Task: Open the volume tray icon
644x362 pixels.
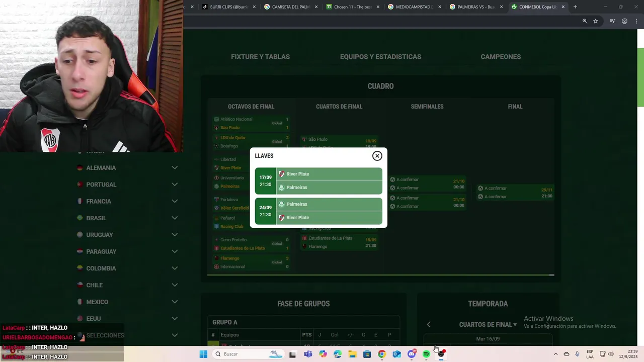Action: tap(611, 354)
